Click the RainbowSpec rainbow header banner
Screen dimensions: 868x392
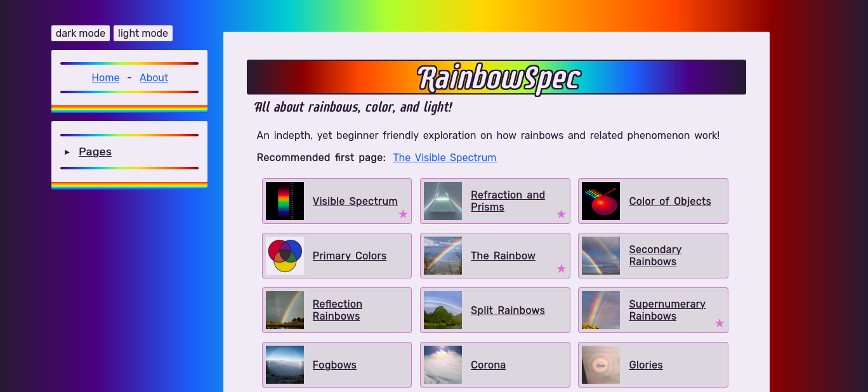[496, 77]
